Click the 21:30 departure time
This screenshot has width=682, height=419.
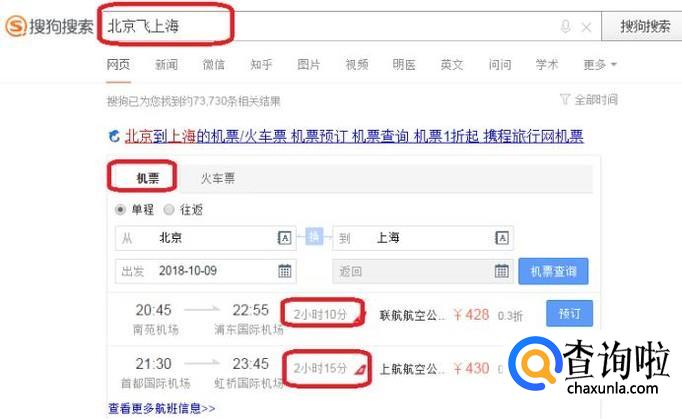point(154,364)
